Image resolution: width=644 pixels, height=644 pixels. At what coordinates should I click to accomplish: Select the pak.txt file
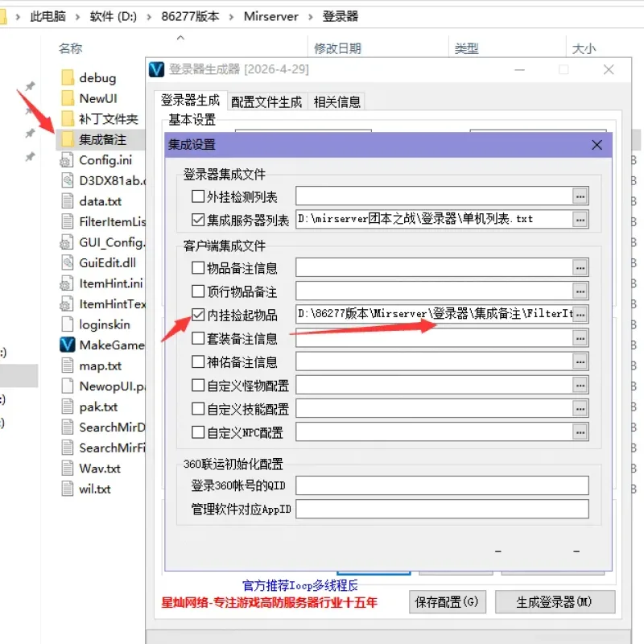pyautogui.click(x=98, y=407)
